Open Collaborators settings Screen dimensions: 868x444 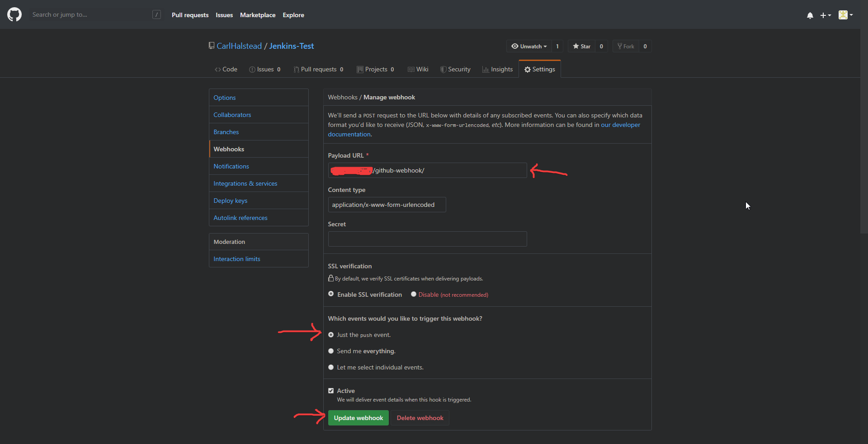coord(259,115)
